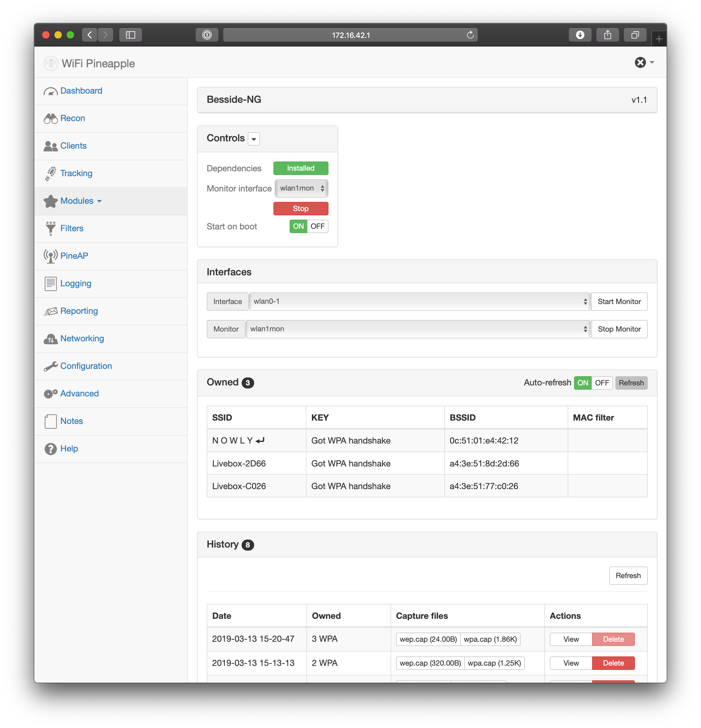Open Safari downloads icon in toolbar
The width and height of the screenshot is (701, 728).
(x=580, y=35)
